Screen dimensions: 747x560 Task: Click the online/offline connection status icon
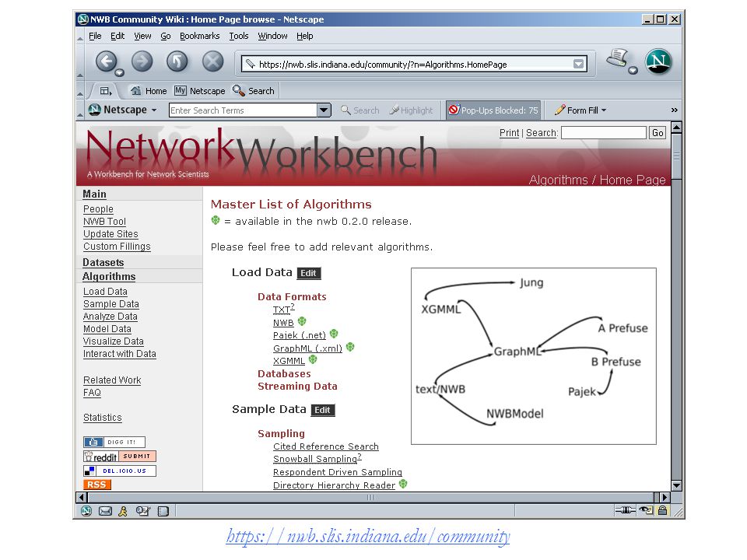pyautogui.click(x=625, y=510)
